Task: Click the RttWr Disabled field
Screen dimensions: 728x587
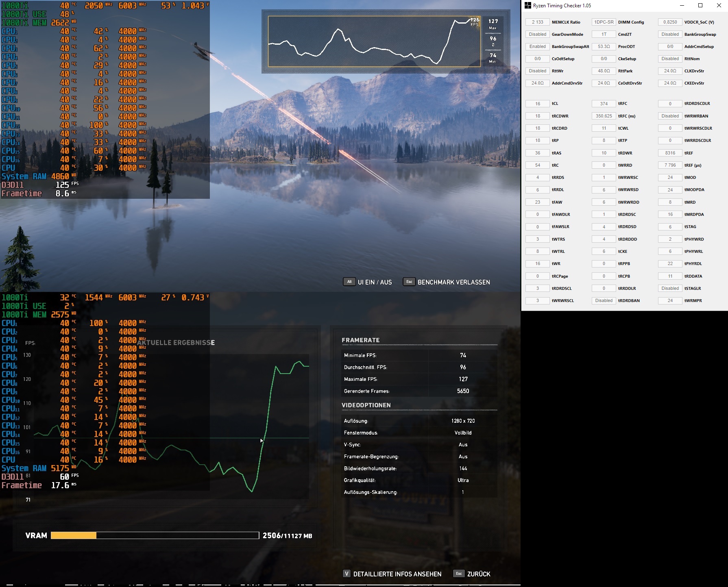Action: pos(537,71)
